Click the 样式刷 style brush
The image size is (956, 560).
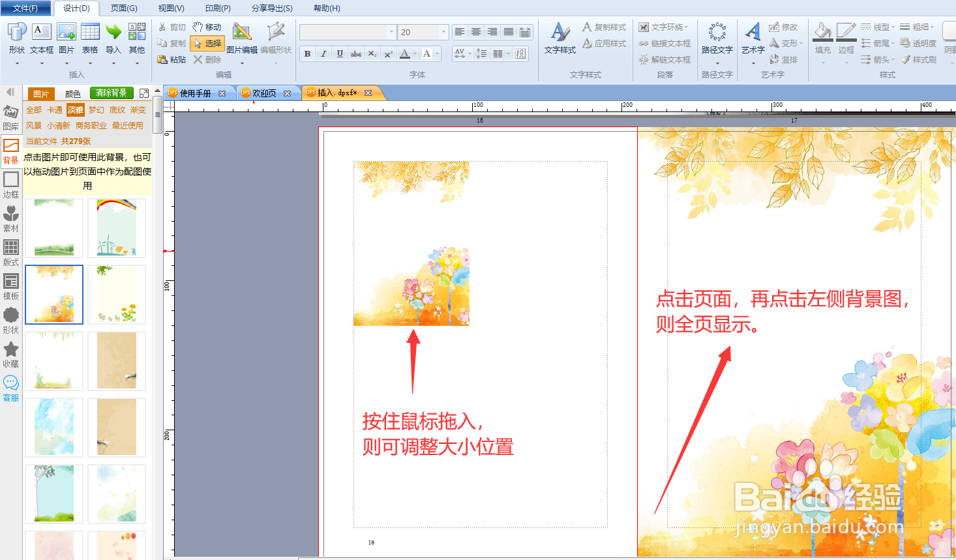(x=919, y=59)
